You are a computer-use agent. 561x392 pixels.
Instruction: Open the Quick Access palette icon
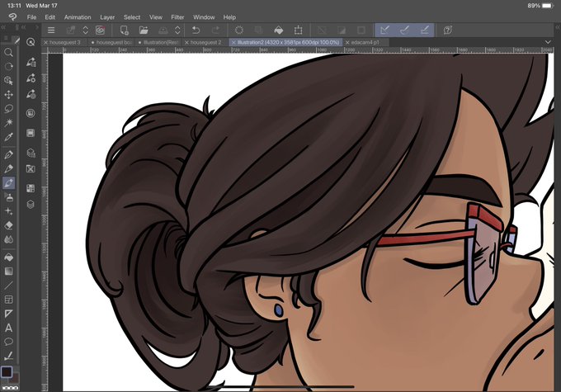[x=31, y=42]
